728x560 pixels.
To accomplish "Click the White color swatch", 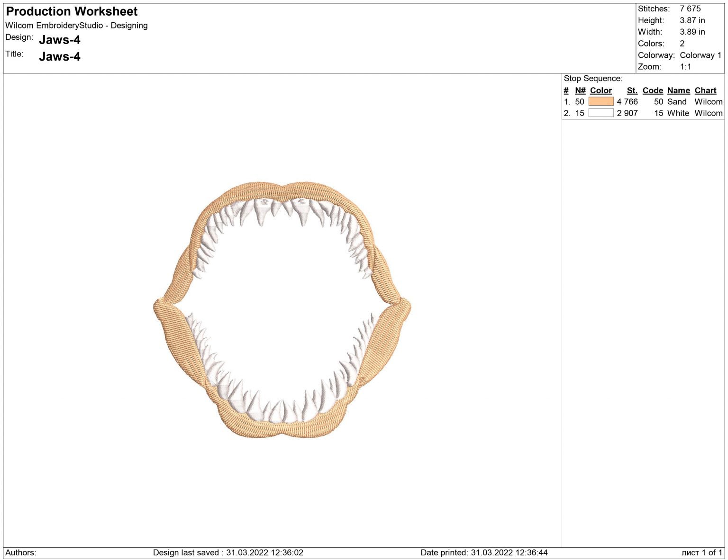I will (x=601, y=113).
